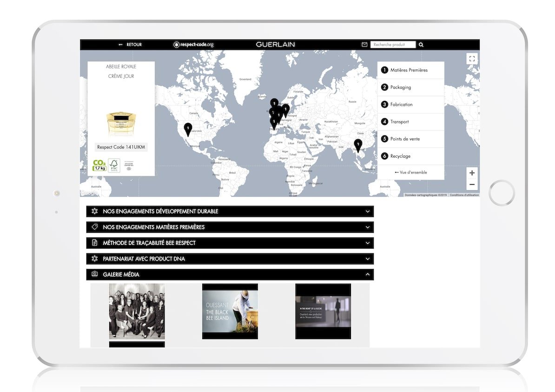
Task: Tap the tablet's round home button
Action: point(502,193)
